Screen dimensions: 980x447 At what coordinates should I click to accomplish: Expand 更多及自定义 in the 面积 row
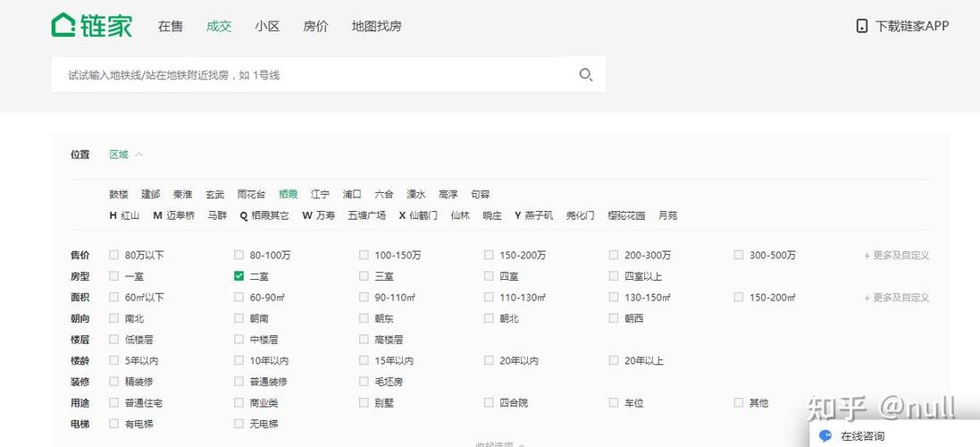click(897, 298)
